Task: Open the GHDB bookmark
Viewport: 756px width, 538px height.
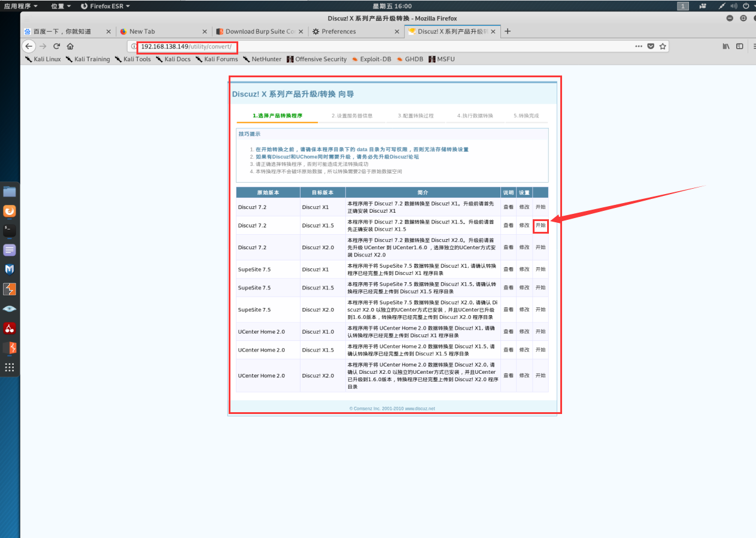Action: 410,59
